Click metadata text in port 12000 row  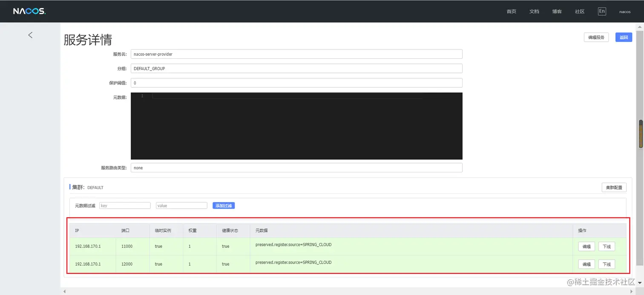[x=293, y=263]
